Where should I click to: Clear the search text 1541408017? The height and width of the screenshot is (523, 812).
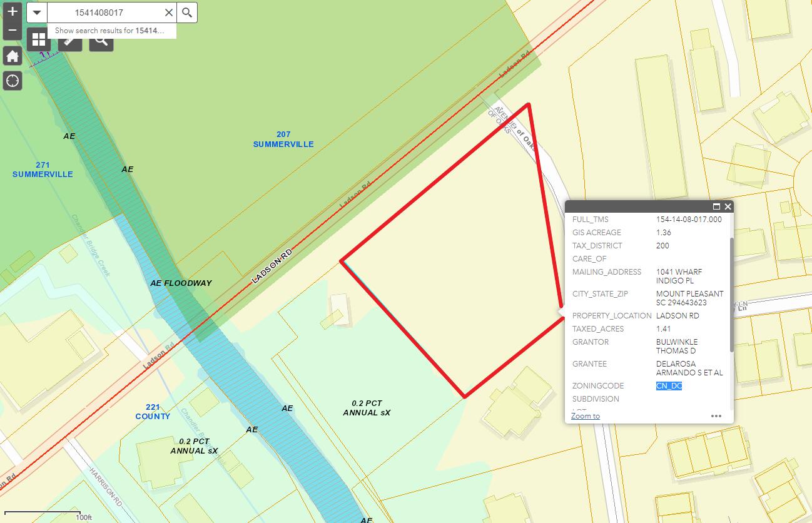click(x=169, y=13)
